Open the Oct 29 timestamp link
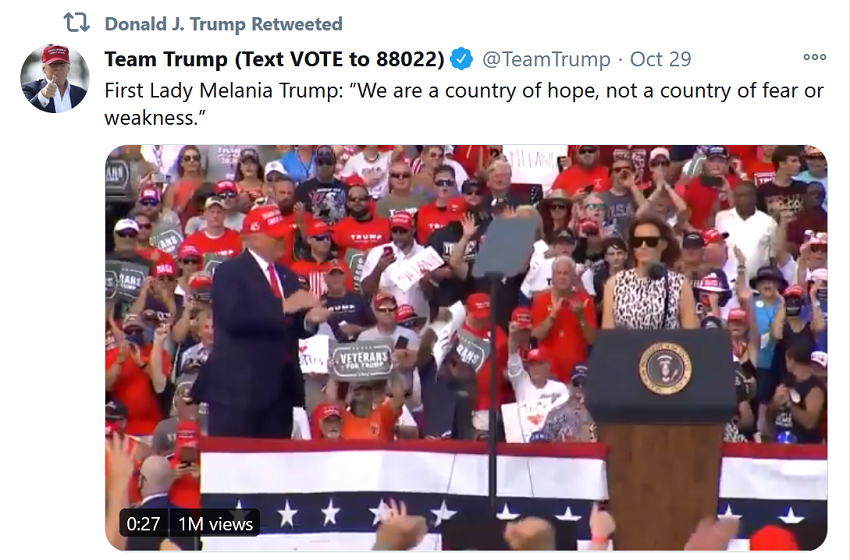The image size is (850, 560). tap(660, 59)
